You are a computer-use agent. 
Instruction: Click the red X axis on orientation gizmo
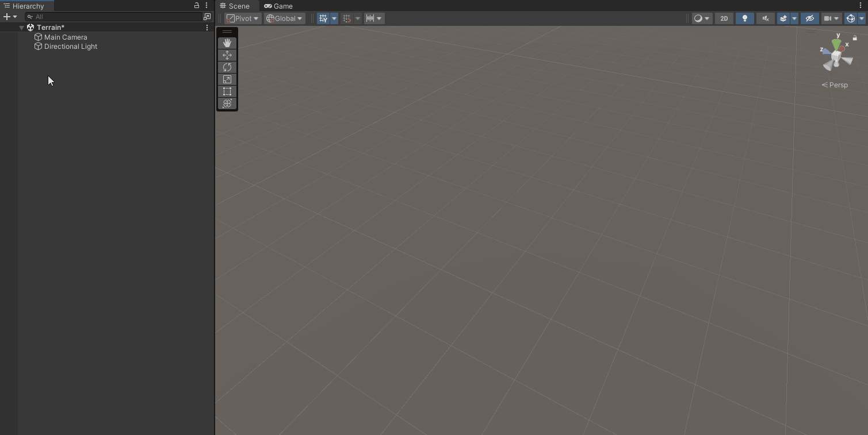point(842,49)
